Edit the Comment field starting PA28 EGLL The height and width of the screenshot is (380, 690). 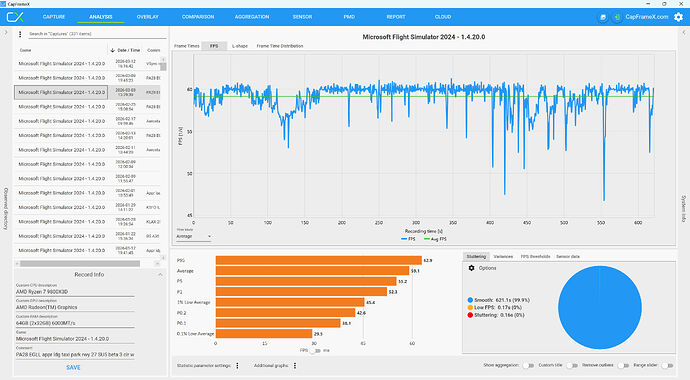coord(75,354)
